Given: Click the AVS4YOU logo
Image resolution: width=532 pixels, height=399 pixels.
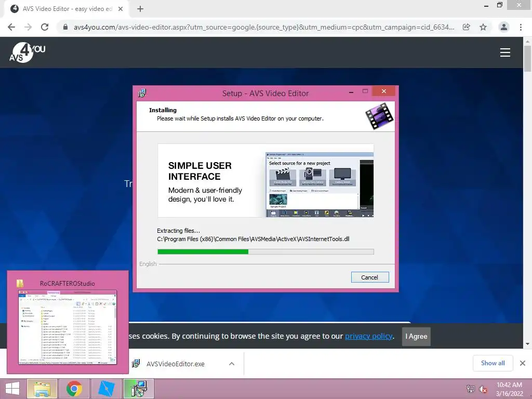Looking at the screenshot, I should click(x=27, y=52).
